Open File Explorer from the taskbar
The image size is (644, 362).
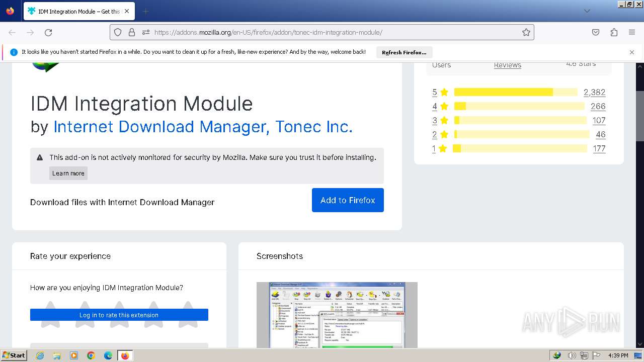[57, 355]
